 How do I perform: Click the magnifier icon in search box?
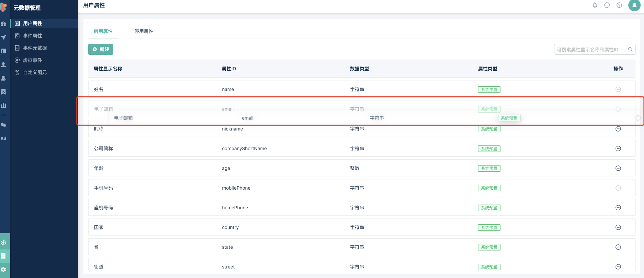coord(630,49)
